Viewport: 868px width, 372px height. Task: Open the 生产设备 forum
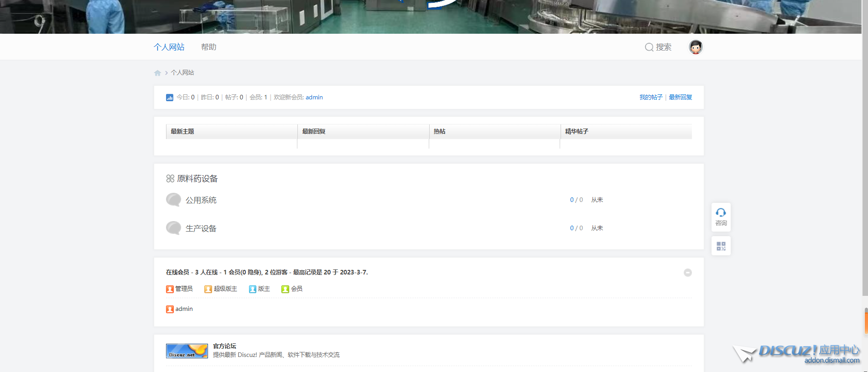(201, 228)
